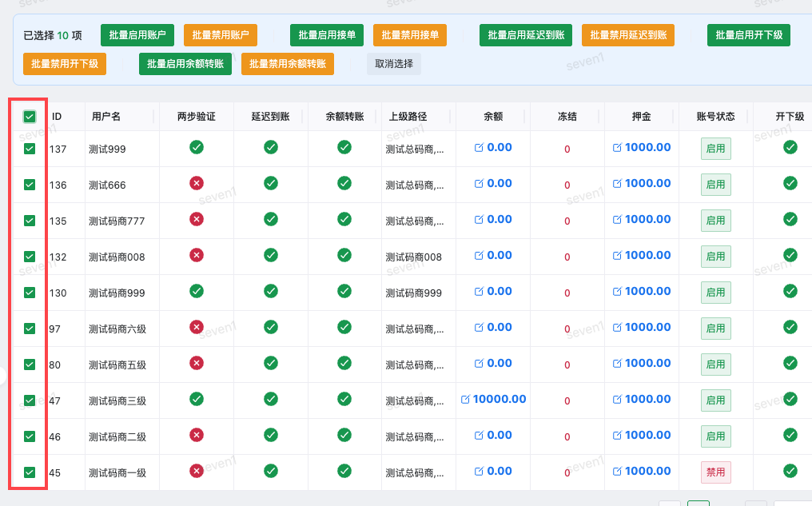Click ID cell 135
The width and height of the screenshot is (812, 506).
coord(58,221)
